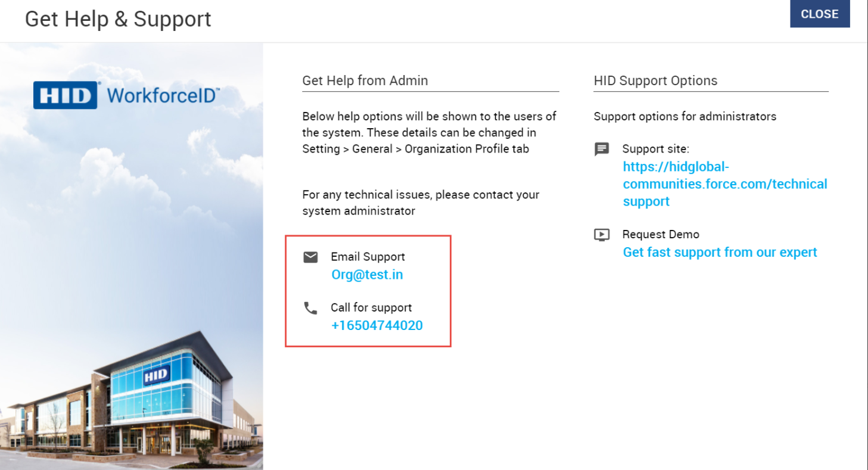The width and height of the screenshot is (868, 470).
Task: Click the Support site label text
Action: [655, 149]
